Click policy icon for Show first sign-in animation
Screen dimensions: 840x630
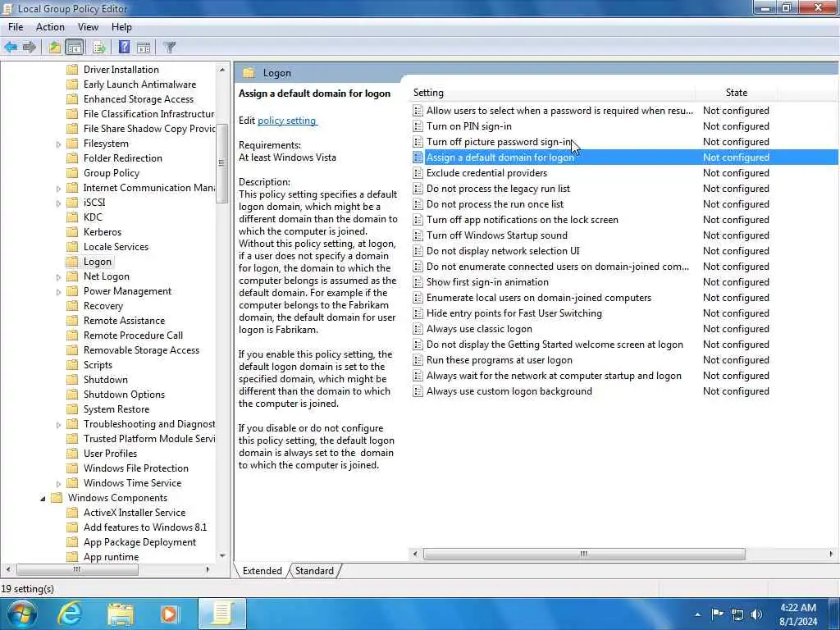418,282
